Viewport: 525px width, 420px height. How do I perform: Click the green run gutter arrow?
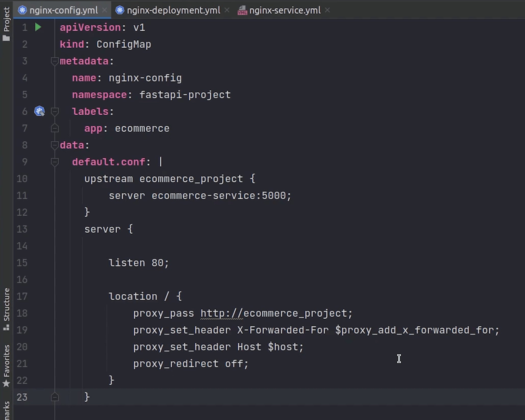[x=38, y=27]
